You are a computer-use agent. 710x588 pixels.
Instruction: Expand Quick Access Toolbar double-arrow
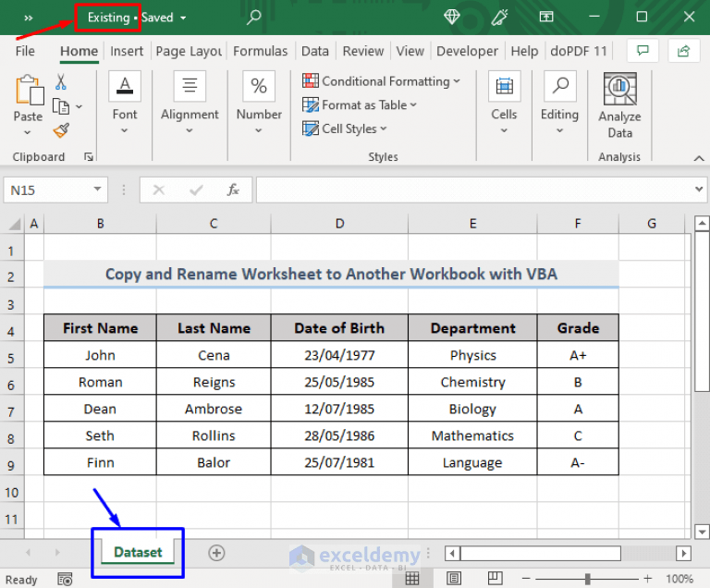point(28,18)
